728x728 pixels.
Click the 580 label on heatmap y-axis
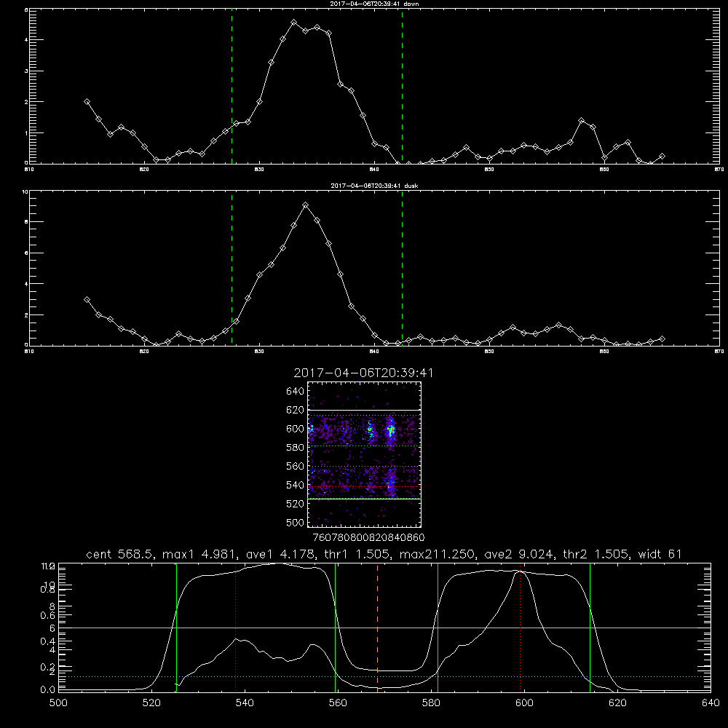(x=296, y=448)
